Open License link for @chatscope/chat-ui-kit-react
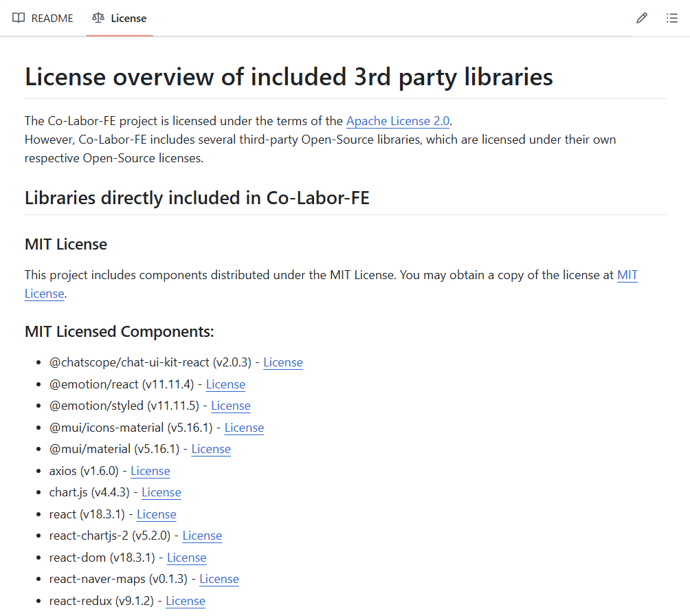Screen dimensions: 690x616 point(283,362)
